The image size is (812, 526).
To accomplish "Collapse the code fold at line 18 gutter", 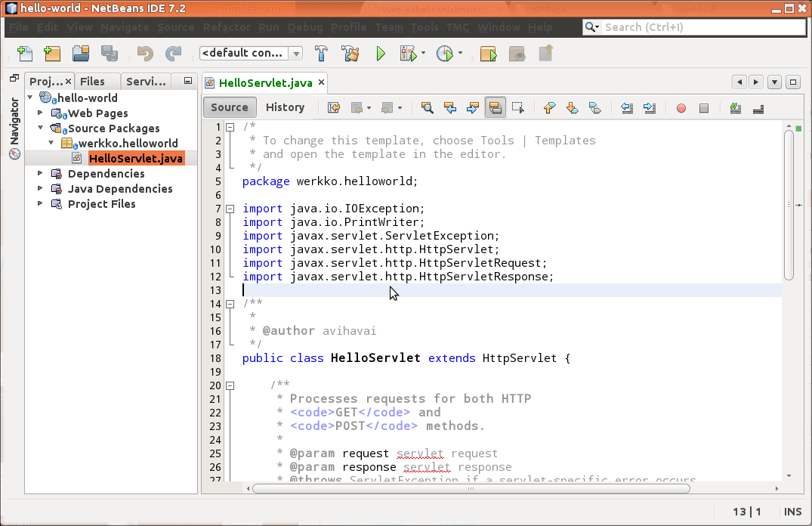I will tap(230, 358).
